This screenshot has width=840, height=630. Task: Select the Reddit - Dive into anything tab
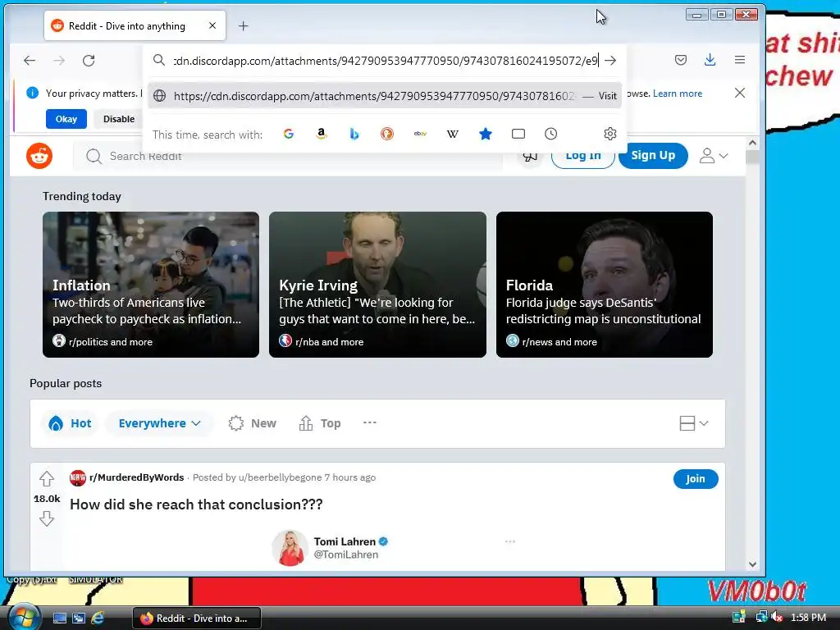click(135, 25)
